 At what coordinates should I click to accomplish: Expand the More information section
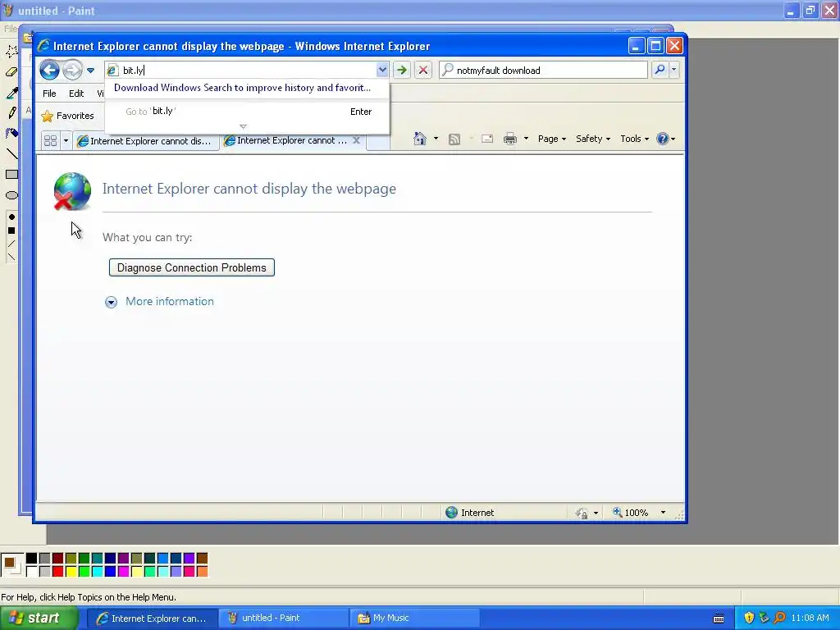point(111,302)
